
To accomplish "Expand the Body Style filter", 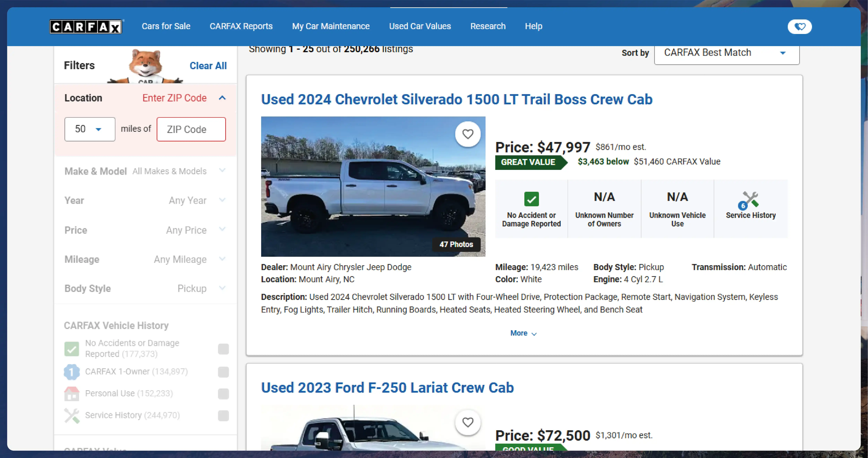I will pyautogui.click(x=145, y=288).
